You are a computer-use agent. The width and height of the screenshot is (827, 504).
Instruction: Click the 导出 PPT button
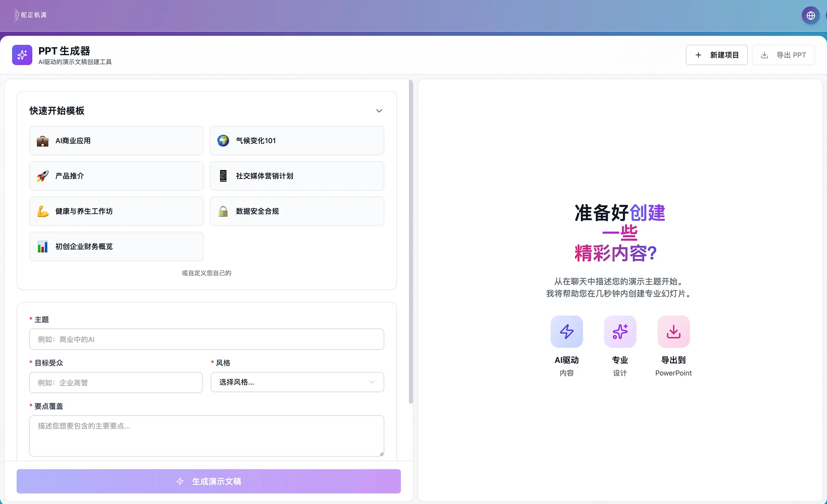(x=783, y=55)
